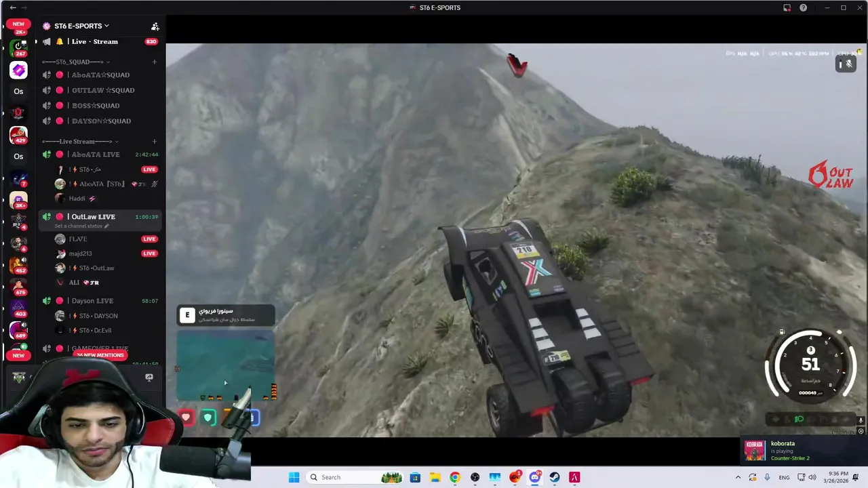Open the ENG language switcher in tray
Viewport: 868px width, 488px height.
(x=784, y=477)
